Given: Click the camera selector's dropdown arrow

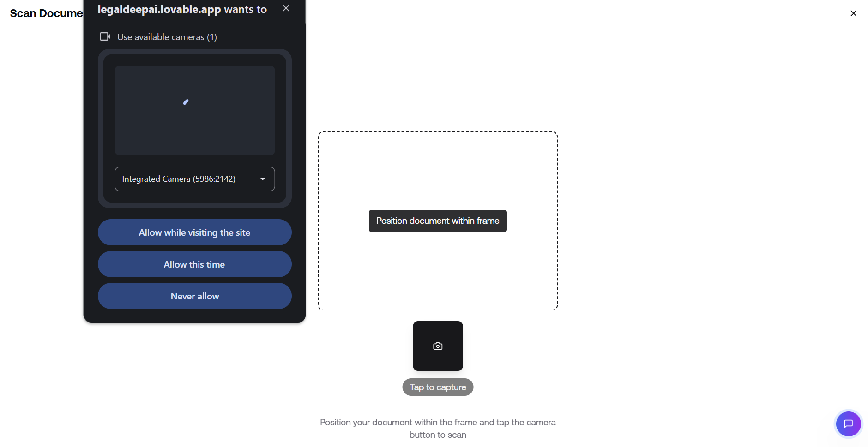Looking at the screenshot, I should coord(263,179).
